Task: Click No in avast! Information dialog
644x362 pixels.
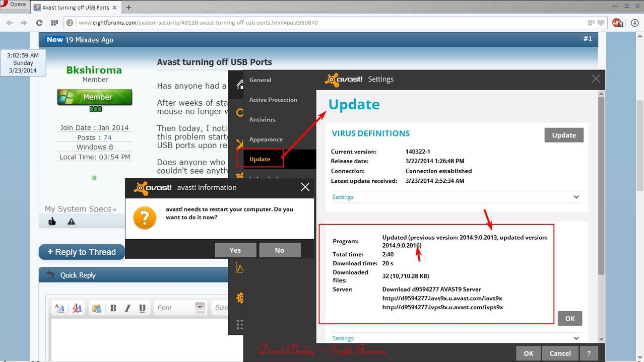Action: pyautogui.click(x=280, y=250)
